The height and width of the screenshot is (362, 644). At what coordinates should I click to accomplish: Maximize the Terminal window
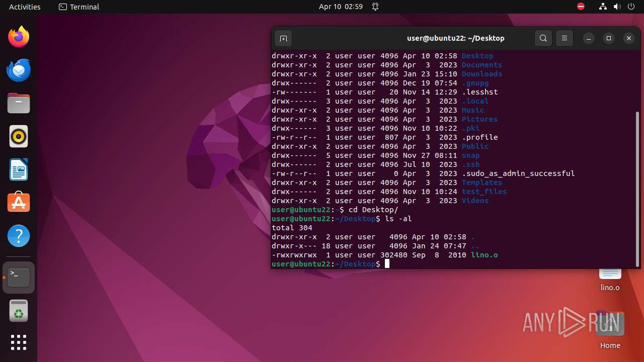click(609, 38)
